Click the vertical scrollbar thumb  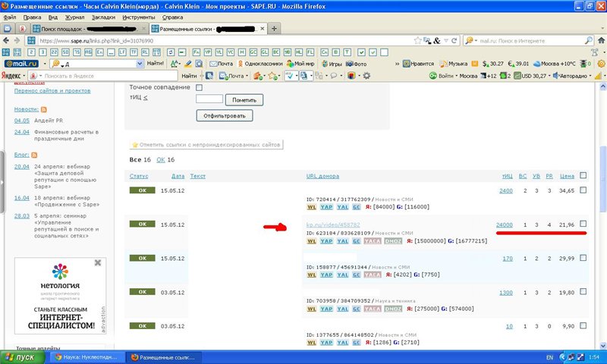602,179
